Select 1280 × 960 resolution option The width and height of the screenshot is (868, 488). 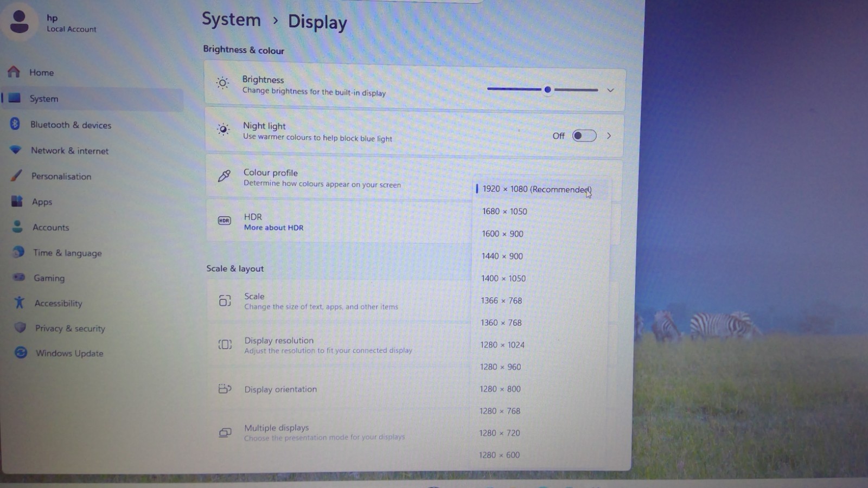click(x=538, y=367)
